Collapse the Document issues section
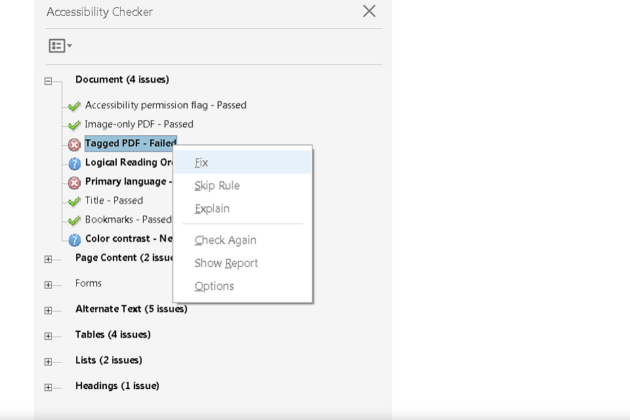630x420 pixels. pyautogui.click(x=48, y=81)
